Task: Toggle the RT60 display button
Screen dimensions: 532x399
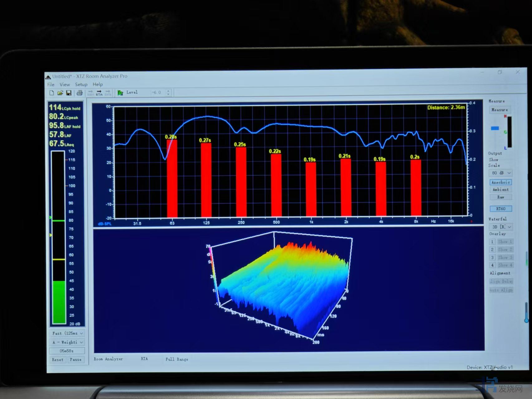Action: pyautogui.click(x=500, y=209)
